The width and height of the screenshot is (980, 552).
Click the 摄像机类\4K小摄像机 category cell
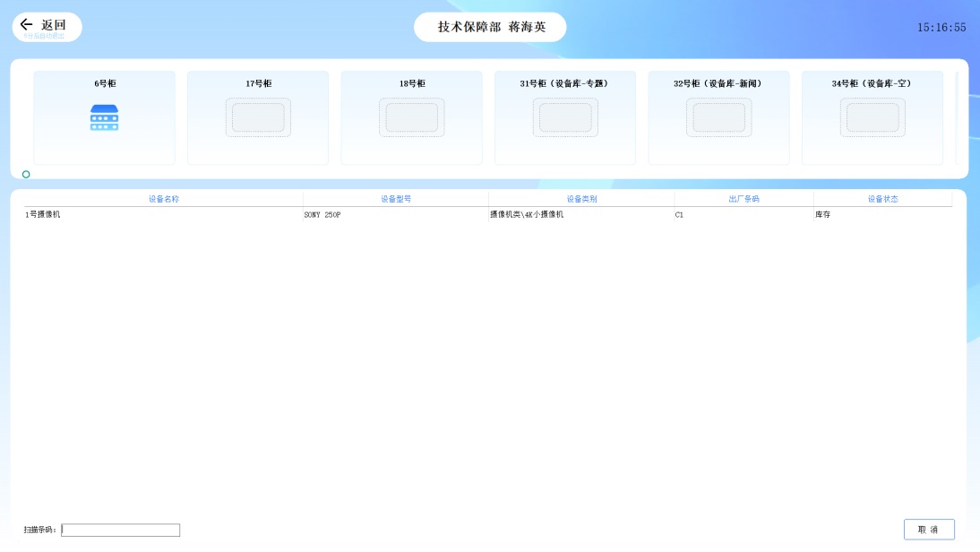click(x=527, y=215)
